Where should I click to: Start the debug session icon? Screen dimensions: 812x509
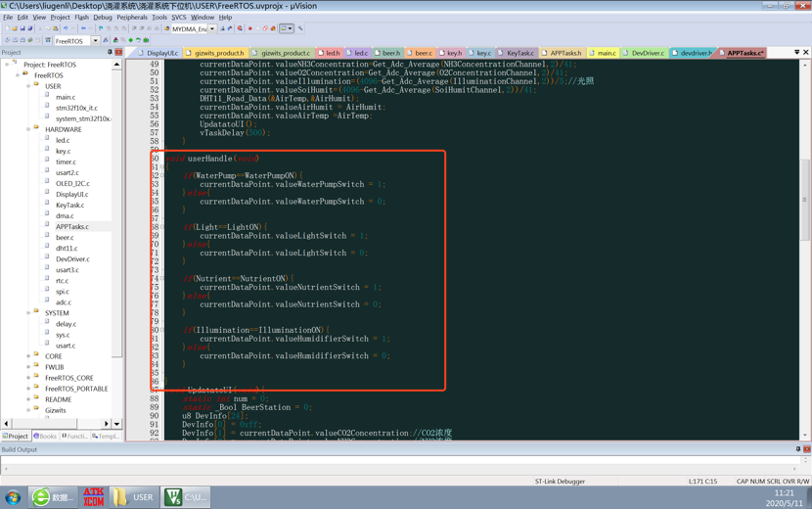click(240, 28)
